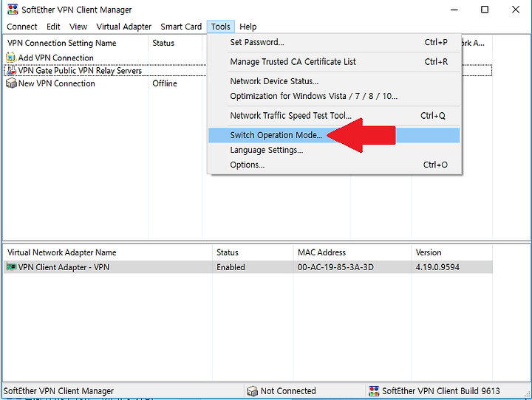
Task: Maximize the SoftEther VPN Client Manager window
Action: pos(485,10)
